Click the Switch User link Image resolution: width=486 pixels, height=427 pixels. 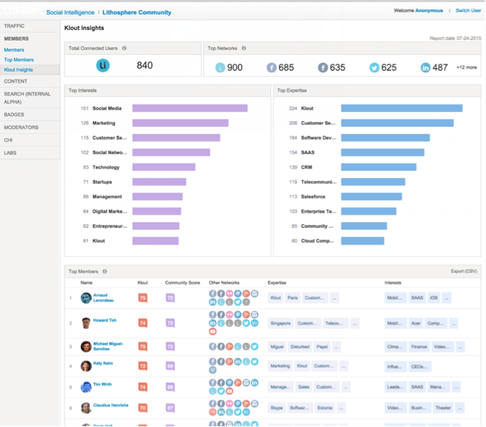point(468,11)
